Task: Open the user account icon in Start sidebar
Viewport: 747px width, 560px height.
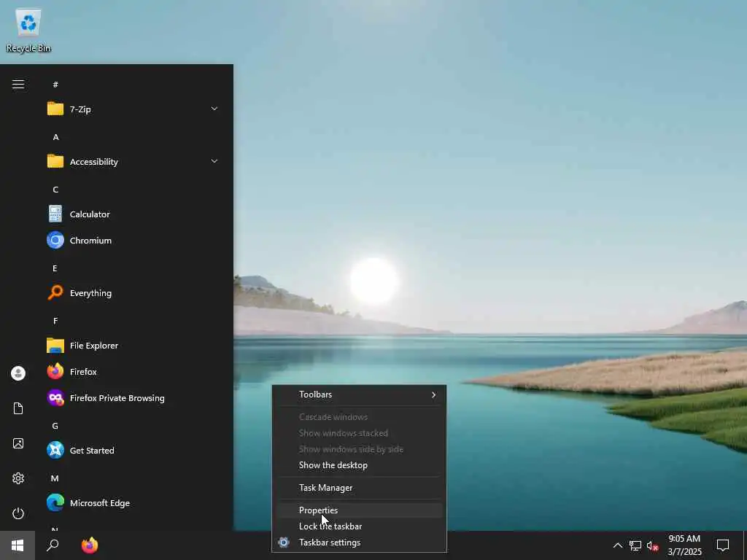Action: (x=18, y=373)
